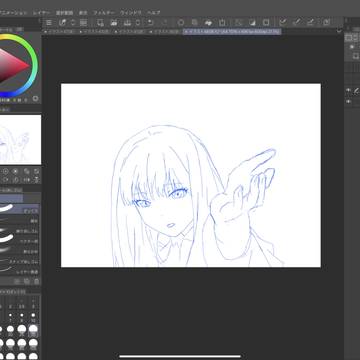The width and height of the screenshot is (360, 360).
Task: Click the Scale/Rotate transform icon
Action: pyautogui.click(x=222, y=23)
